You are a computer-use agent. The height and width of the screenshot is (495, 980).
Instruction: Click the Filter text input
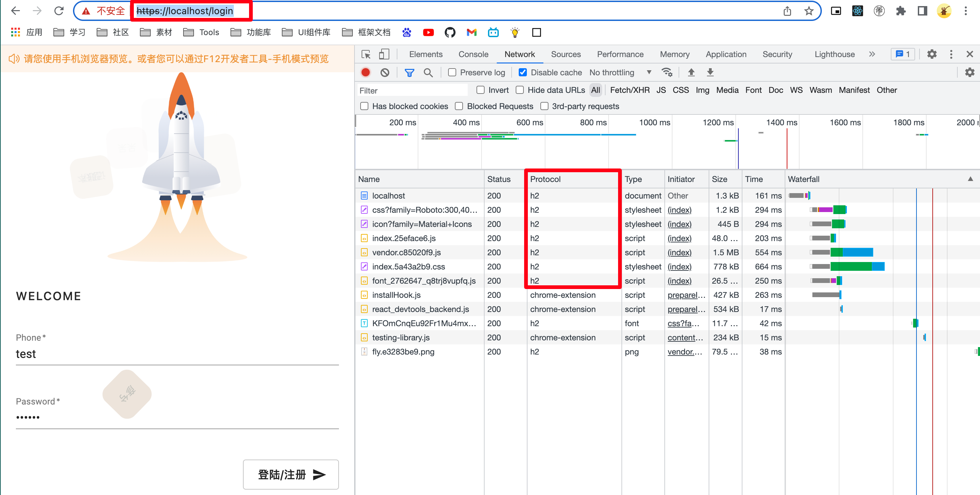(412, 90)
